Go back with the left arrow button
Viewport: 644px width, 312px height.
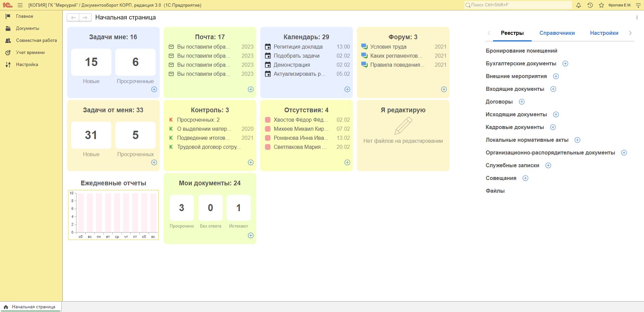coord(73,17)
